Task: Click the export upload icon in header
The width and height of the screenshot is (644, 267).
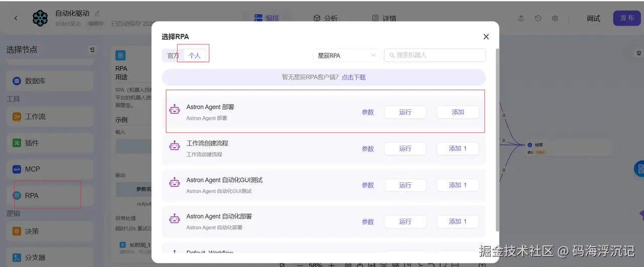Action: tap(521, 18)
